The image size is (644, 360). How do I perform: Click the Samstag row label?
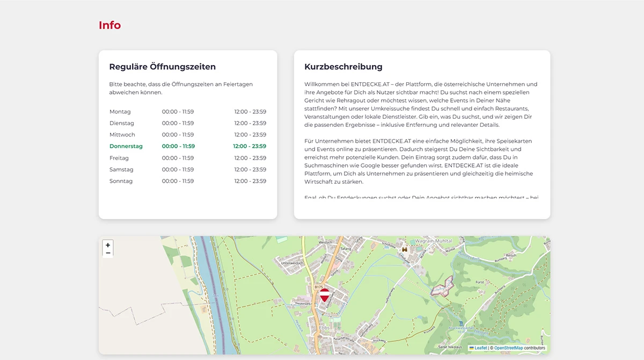121,170
